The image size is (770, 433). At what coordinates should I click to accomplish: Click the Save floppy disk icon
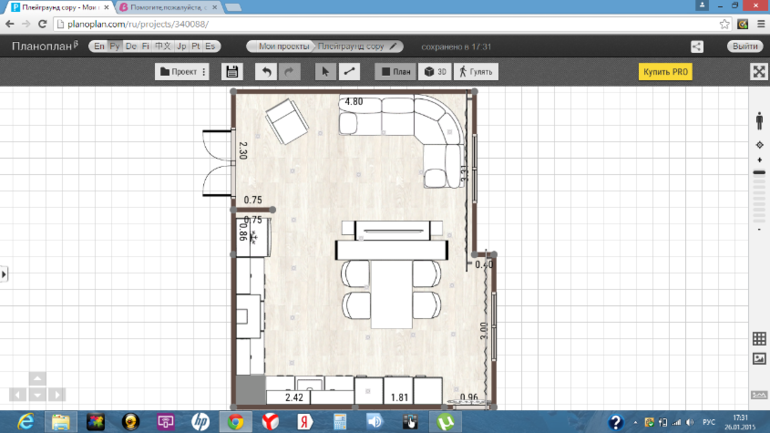[x=232, y=72]
